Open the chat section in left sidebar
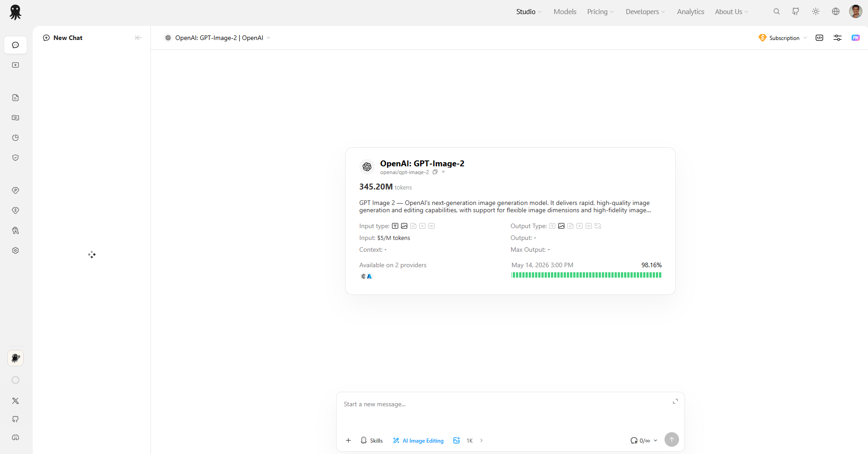The height and width of the screenshot is (454, 868). [x=15, y=45]
